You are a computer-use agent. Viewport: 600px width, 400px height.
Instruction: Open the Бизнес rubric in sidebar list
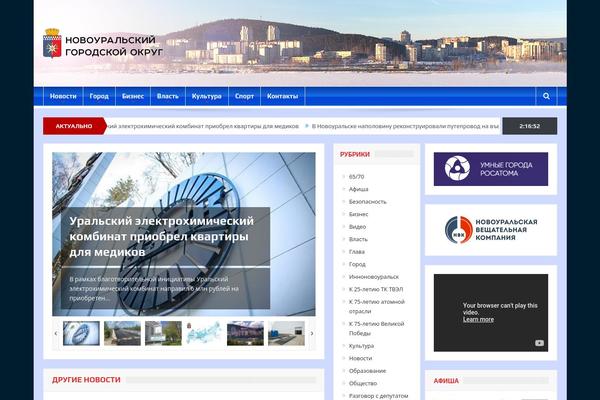[359, 214]
